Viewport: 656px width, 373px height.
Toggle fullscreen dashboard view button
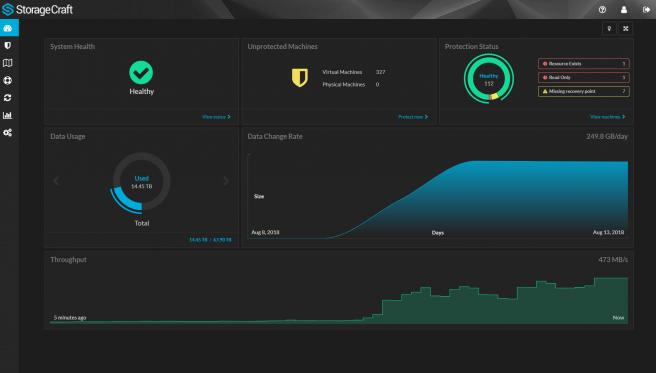point(625,28)
